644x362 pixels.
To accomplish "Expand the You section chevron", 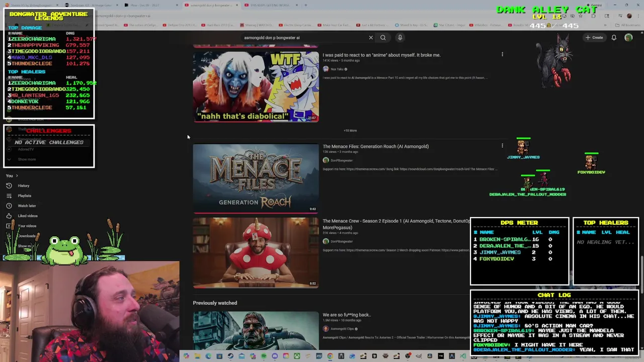I will [x=17, y=175].
